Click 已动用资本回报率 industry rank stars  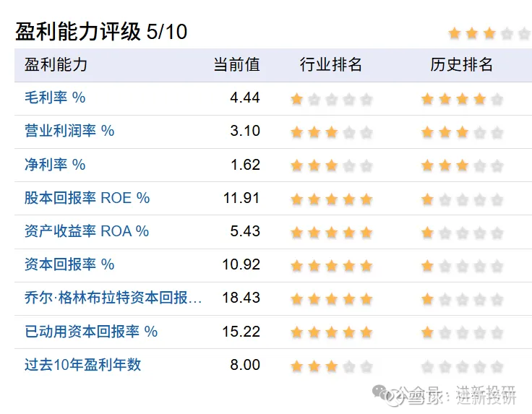[331, 332]
